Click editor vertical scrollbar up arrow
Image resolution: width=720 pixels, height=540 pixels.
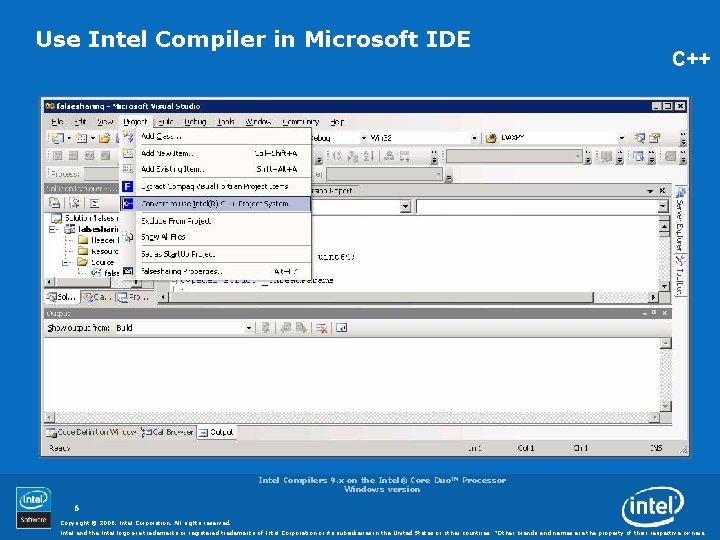[x=664, y=226]
